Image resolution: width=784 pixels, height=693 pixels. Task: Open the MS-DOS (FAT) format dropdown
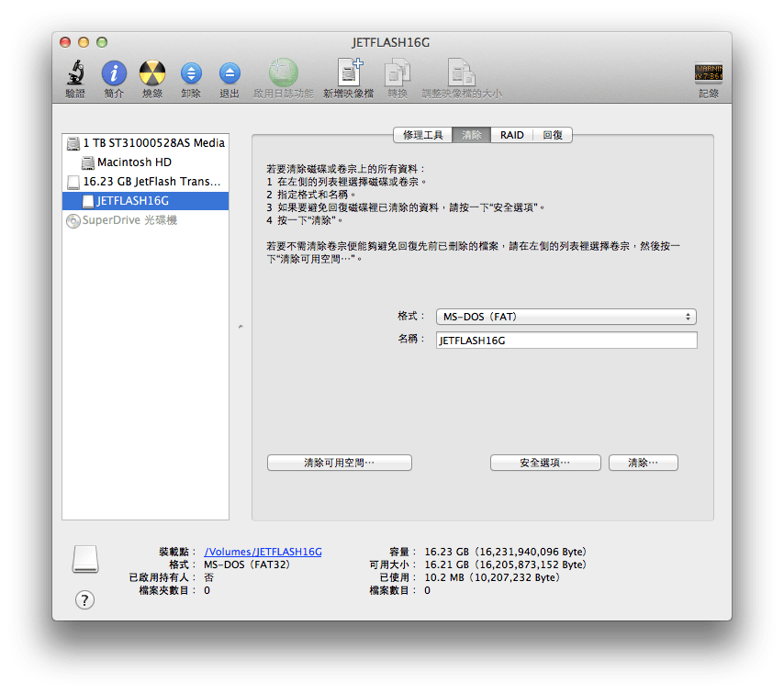tap(566, 316)
